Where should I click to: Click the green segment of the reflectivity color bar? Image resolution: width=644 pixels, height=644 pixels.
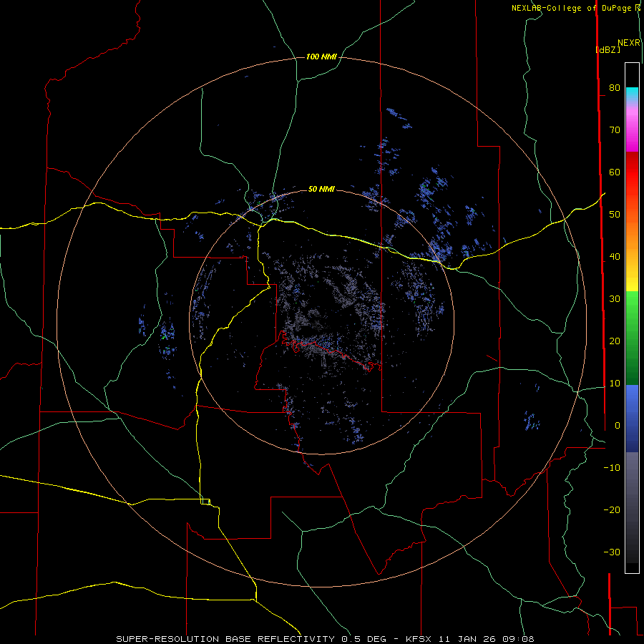coord(632,338)
